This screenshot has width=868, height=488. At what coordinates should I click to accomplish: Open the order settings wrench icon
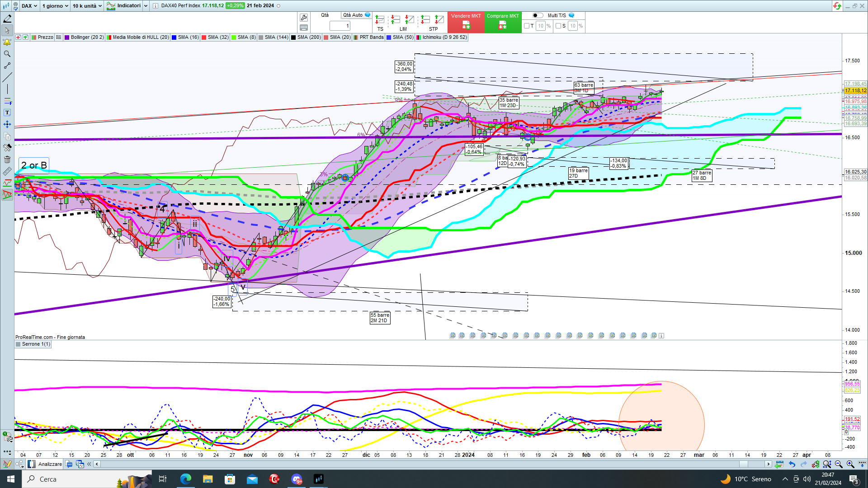pyautogui.click(x=304, y=18)
